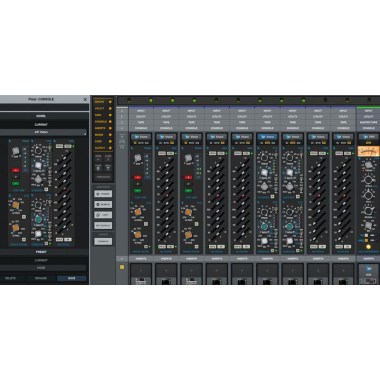Click the REMOVE button in the middle sidebar

coord(103,204)
